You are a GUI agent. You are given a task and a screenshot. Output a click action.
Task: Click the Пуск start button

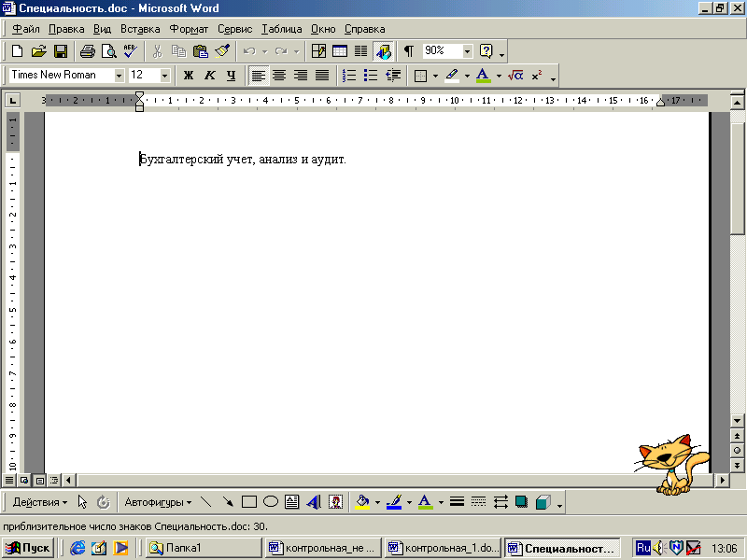(28, 548)
